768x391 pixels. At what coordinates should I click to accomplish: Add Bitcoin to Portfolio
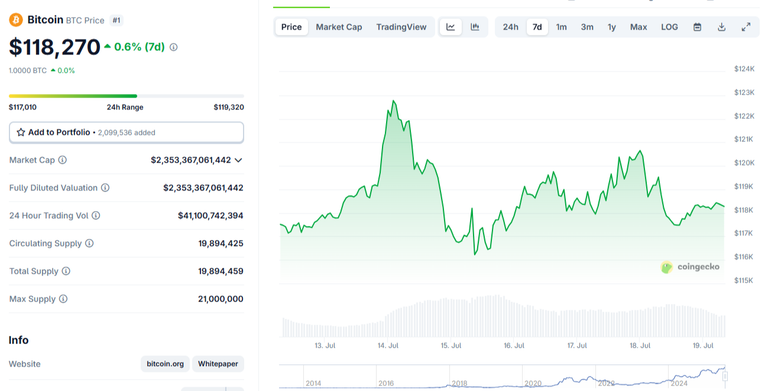point(126,132)
